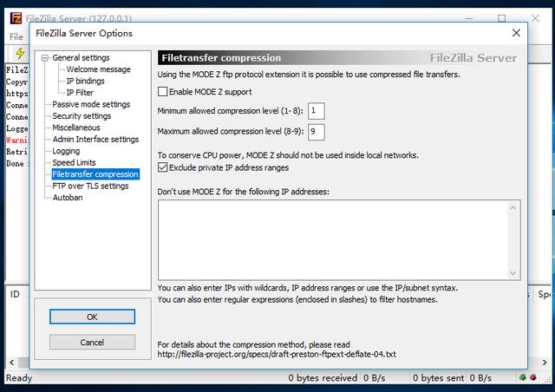Click the '0 bytes received' status text
The height and width of the screenshot is (392, 555).
point(323,378)
